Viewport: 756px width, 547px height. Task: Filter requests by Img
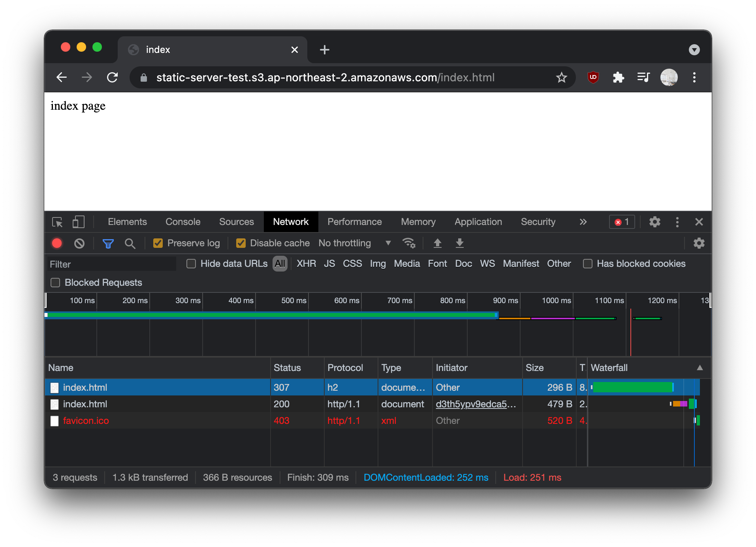[378, 264]
